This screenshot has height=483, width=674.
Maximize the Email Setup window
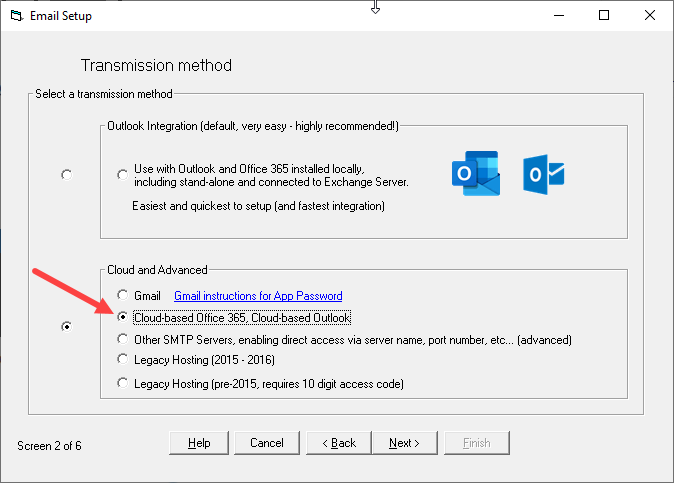pos(604,15)
